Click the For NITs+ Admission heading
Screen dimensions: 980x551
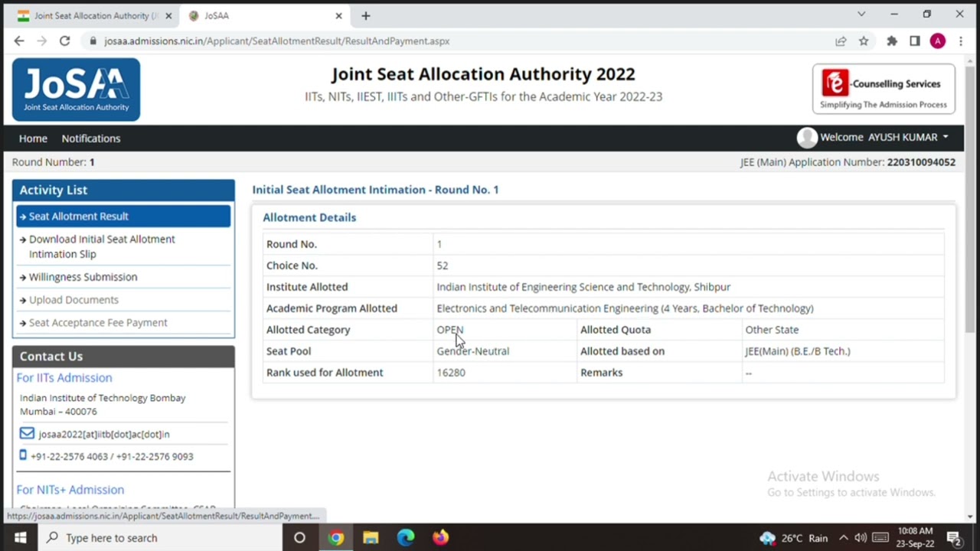click(70, 490)
